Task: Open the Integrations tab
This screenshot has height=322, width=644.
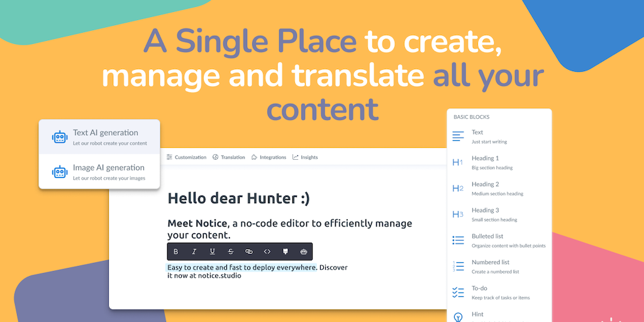Action: 269,157
